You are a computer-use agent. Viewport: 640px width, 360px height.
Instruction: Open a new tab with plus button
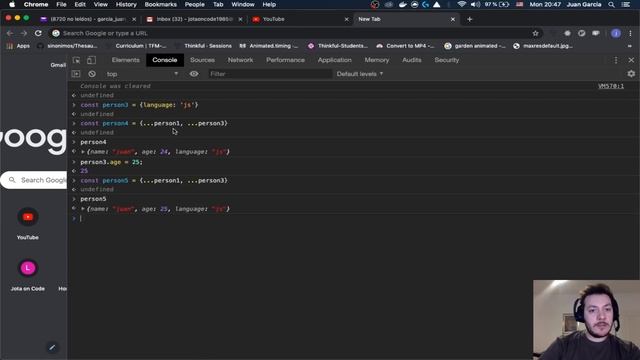point(469,19)
